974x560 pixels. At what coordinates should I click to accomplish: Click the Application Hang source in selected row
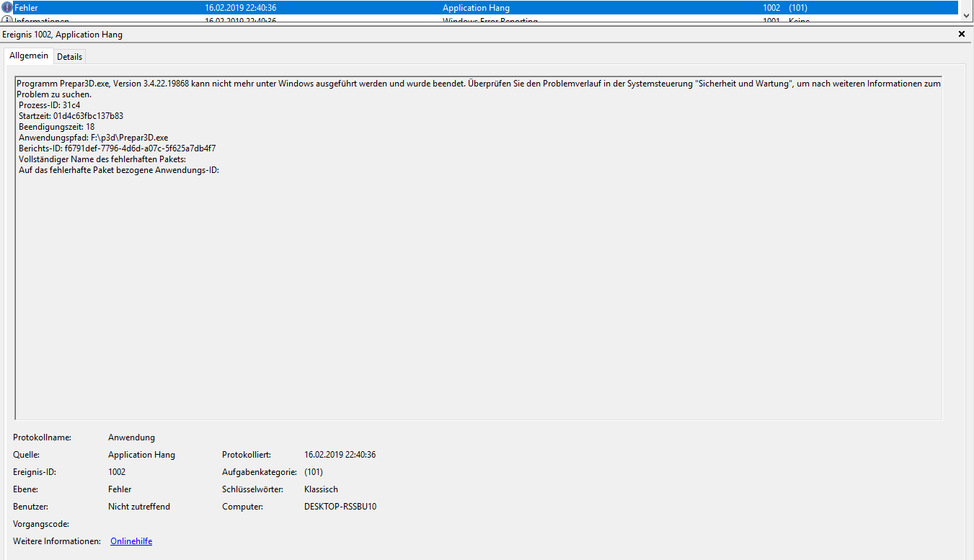[476, 8]
